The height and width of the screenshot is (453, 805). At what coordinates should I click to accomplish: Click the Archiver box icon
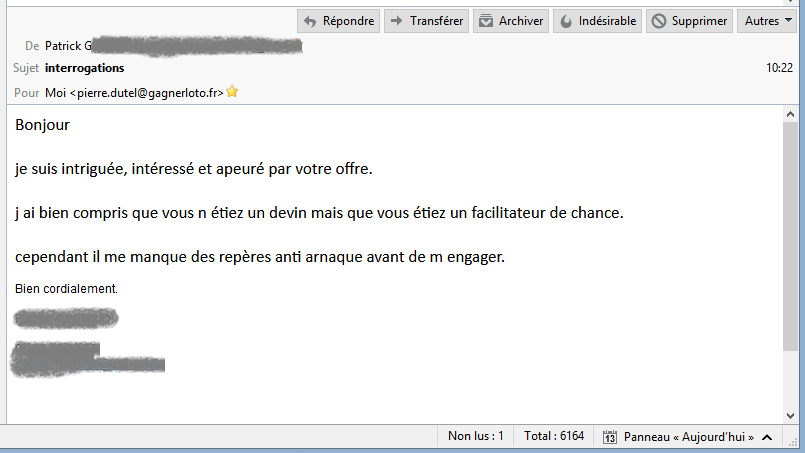click(x=486, y=21)
